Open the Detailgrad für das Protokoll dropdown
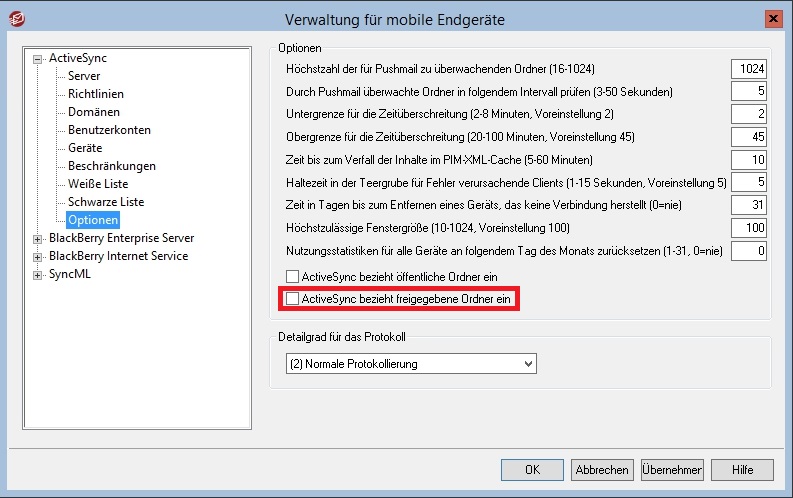Viewport: 793px width, 498px height. pos(408,363)
